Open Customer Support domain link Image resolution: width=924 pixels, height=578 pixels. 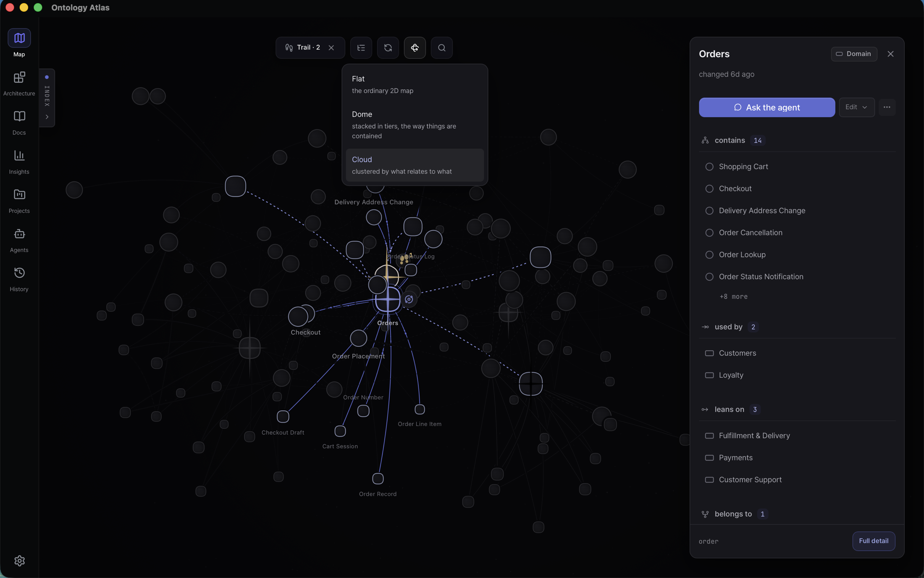point(797,480)
